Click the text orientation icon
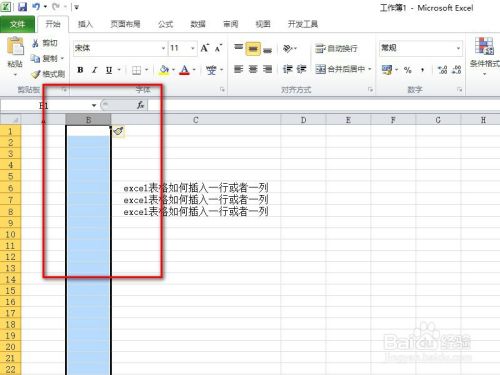The image size is (500, 375). [288, 49]
